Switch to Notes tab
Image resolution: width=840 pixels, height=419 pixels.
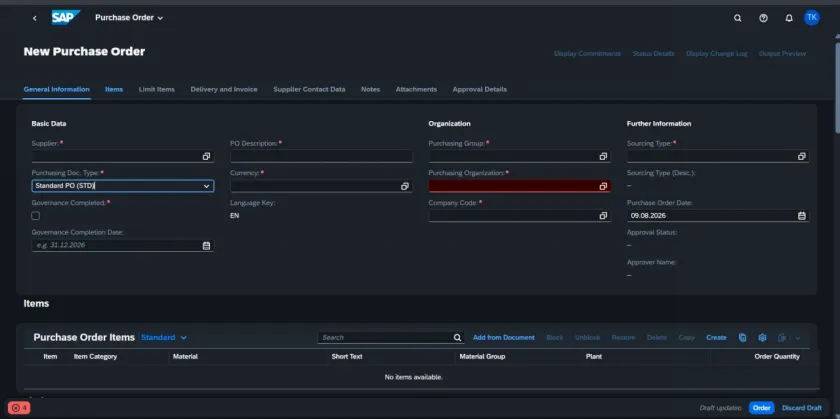(370, 89)
